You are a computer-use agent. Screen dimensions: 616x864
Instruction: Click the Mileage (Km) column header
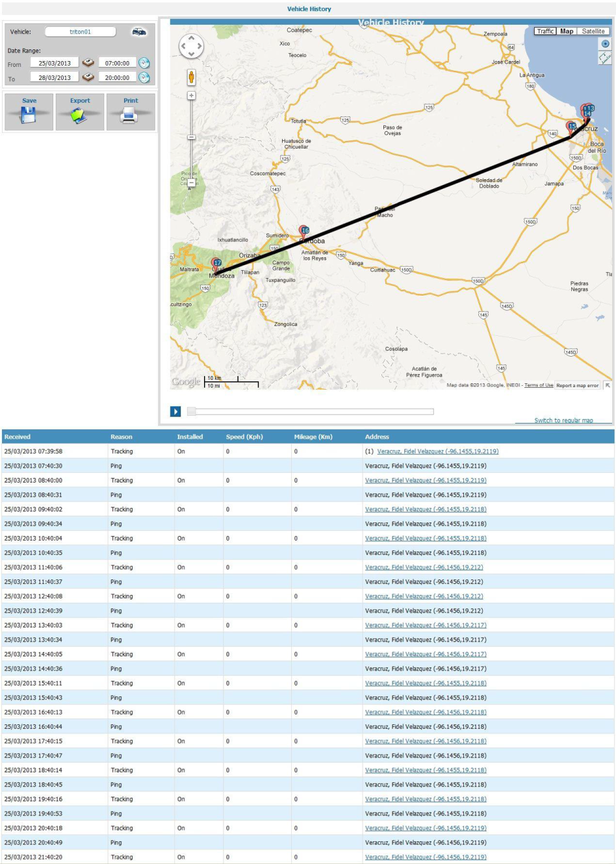313,437
